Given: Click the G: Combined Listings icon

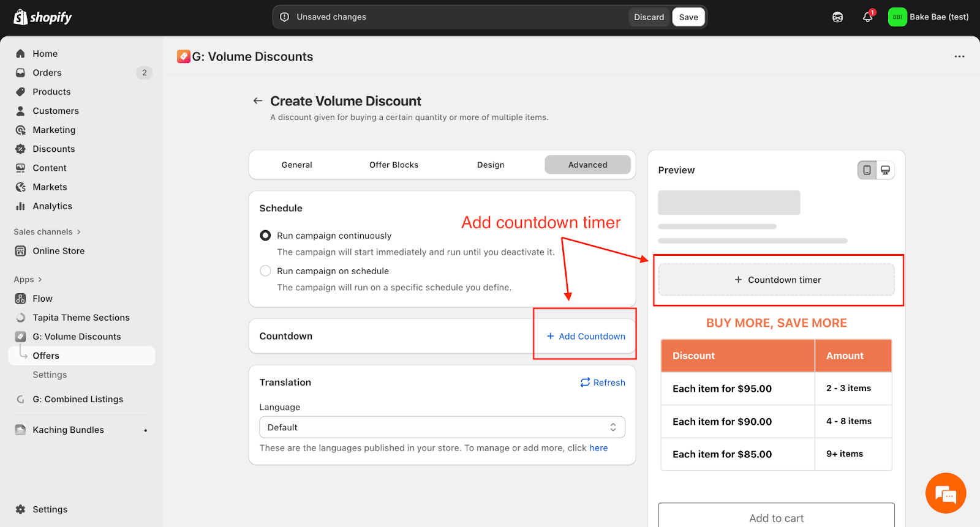Looking at the screenshot, I should (20, 399).
